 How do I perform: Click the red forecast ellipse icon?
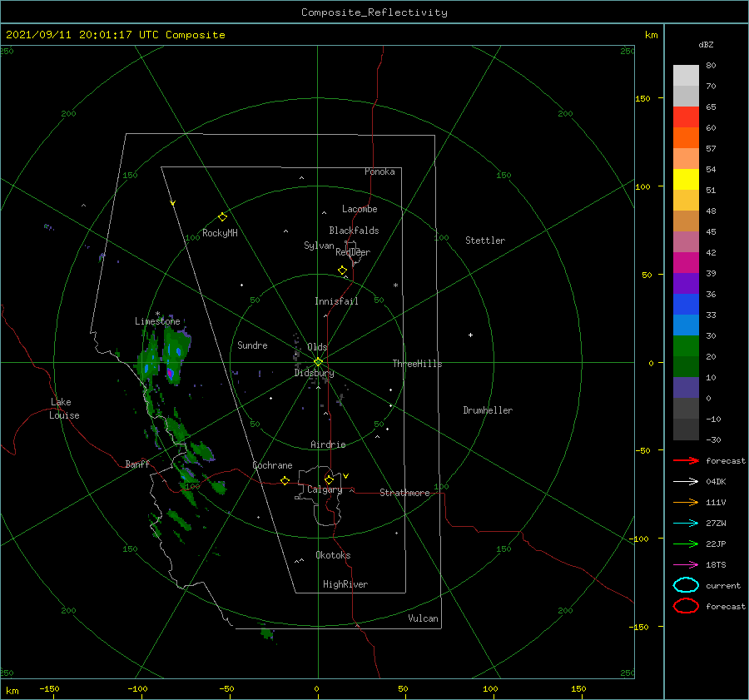686,606
